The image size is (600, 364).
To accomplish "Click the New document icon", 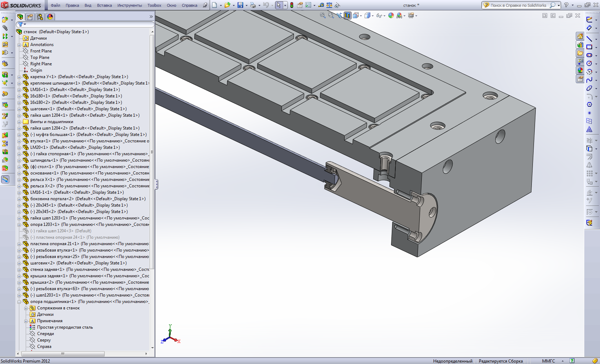I will pyautogui.click(x=214, y=5).
